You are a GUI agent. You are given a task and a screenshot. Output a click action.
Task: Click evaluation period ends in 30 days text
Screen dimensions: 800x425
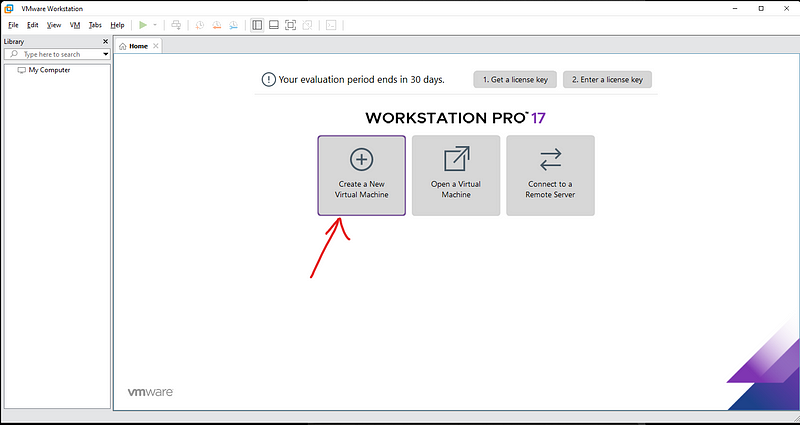tap(362, 80)
